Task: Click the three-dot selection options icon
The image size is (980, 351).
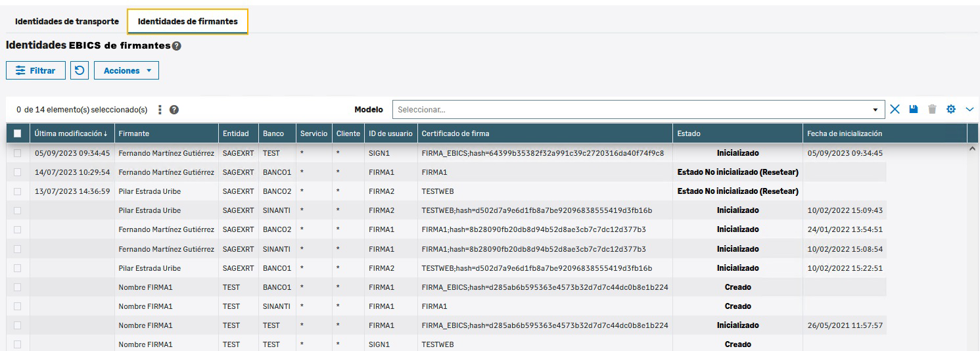Action: click(x=160, y=110)
